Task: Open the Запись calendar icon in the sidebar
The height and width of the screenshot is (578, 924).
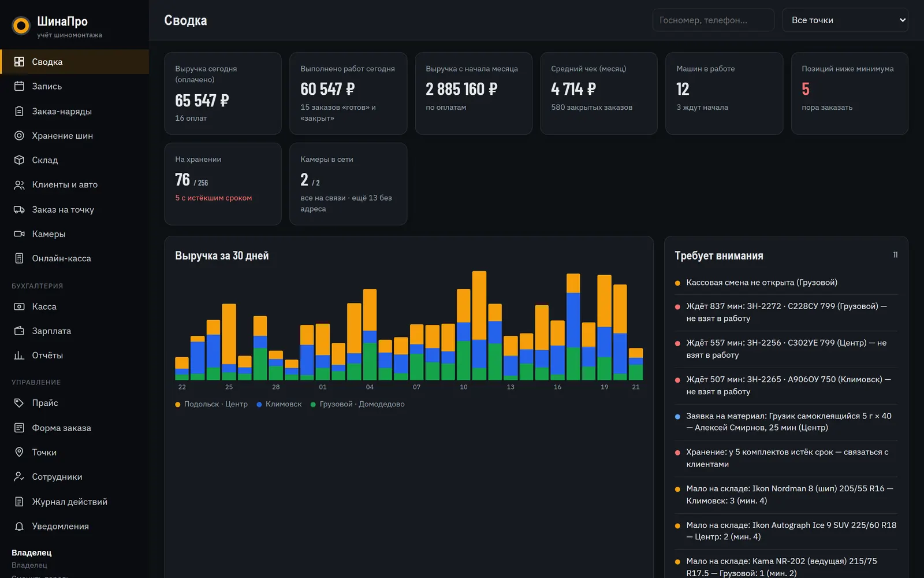Action: 19,86
